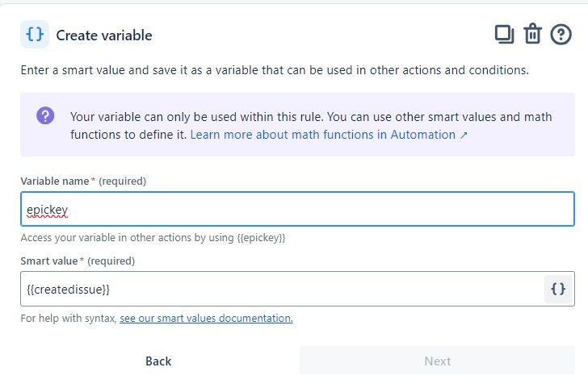Screen dimensions: 588x388
Task: Click the 'For help with syntax' text
Action: [69, 319]
